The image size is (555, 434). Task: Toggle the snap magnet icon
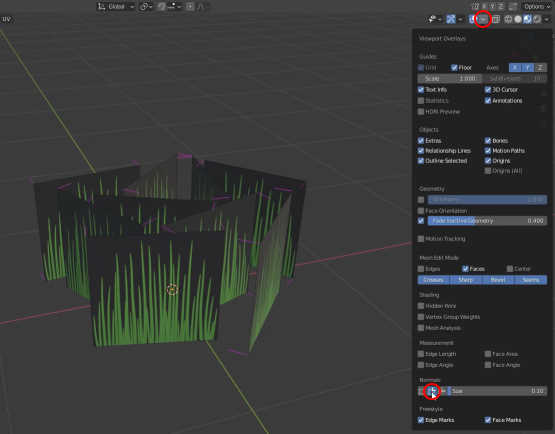[161, 6]
